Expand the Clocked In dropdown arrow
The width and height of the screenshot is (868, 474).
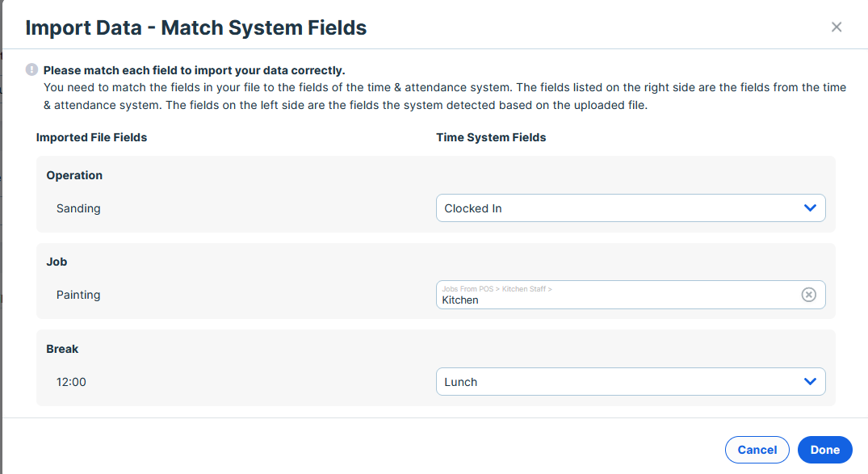point(810,208)
